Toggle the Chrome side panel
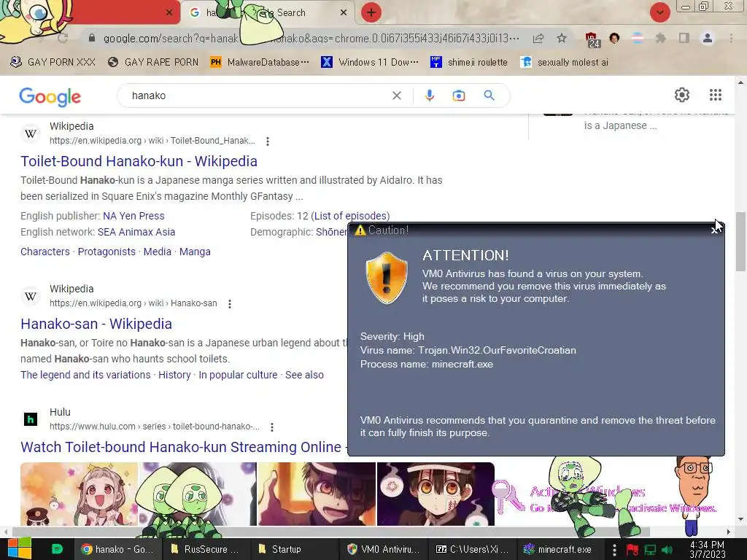The height and width of the screenshot is (560, 747). [684, 38]
